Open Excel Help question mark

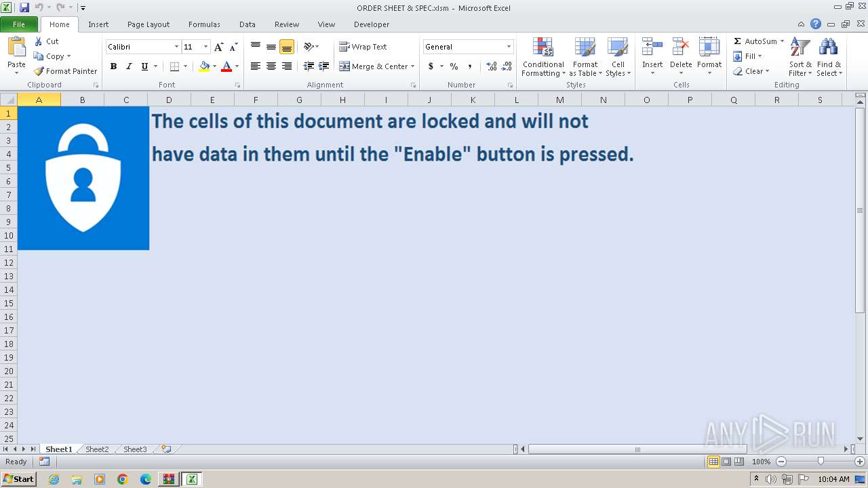[816, 24]
